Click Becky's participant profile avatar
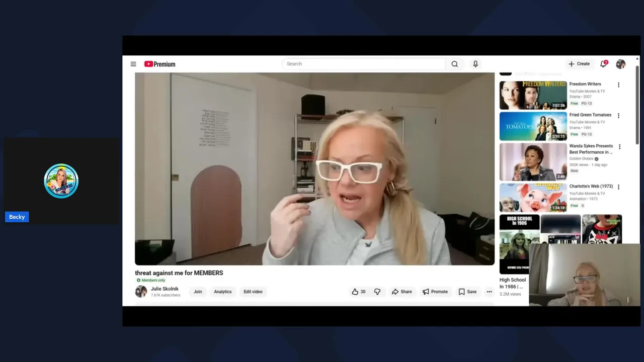This screenshot has height=362, width=644. pyautogui.click(x=61, y=181)
